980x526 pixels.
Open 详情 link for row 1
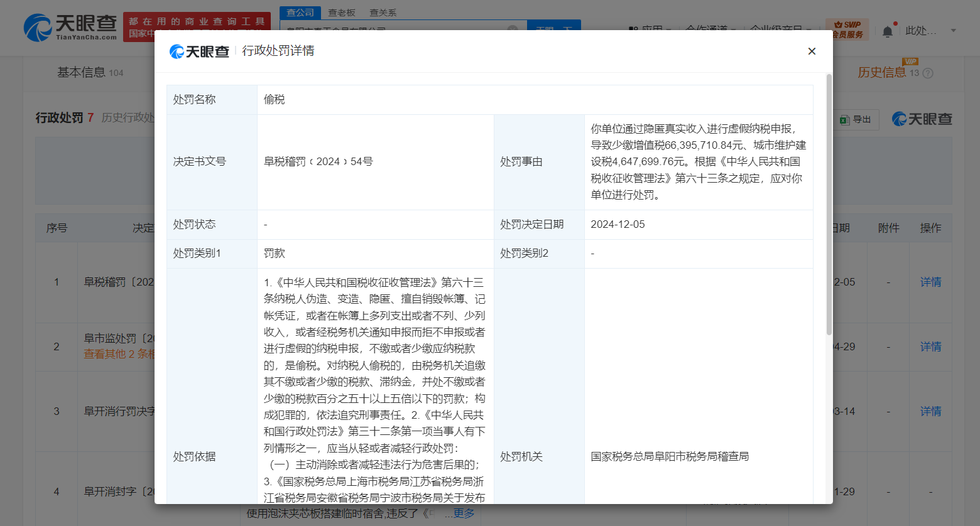point(930,282)
